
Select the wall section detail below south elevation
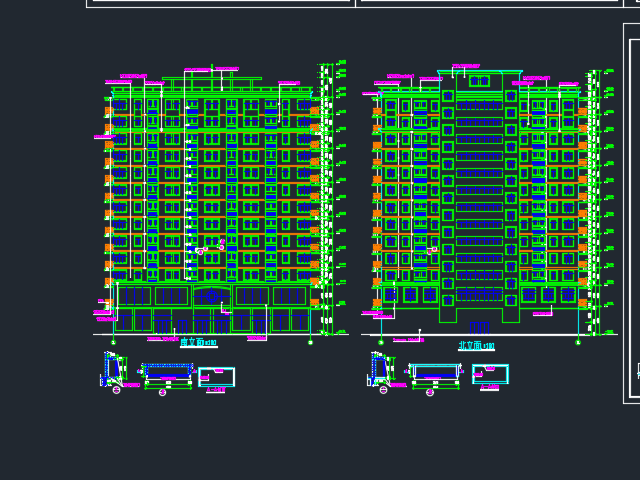coord(113,370)
